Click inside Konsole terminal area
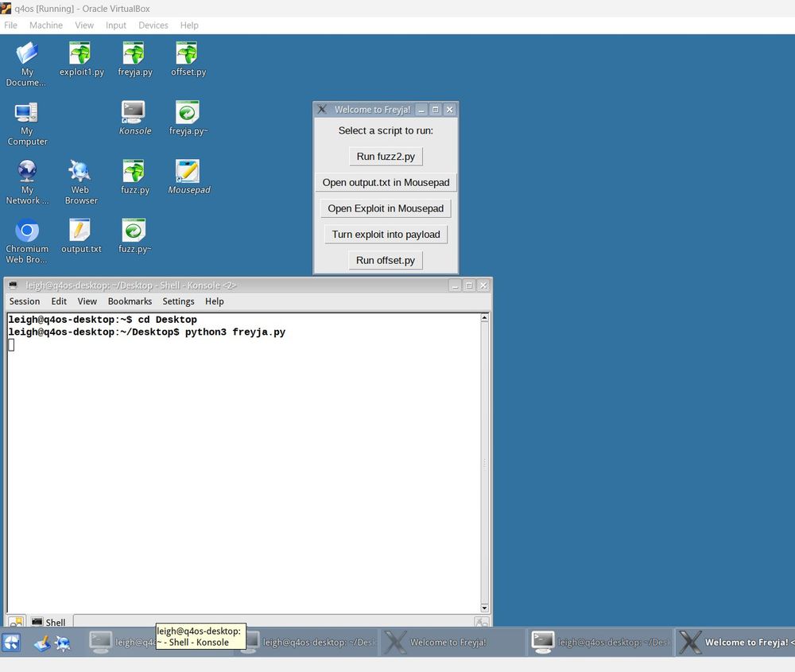Screen dimensions: 795x672 pyautogui.click(x=243, y=463)
